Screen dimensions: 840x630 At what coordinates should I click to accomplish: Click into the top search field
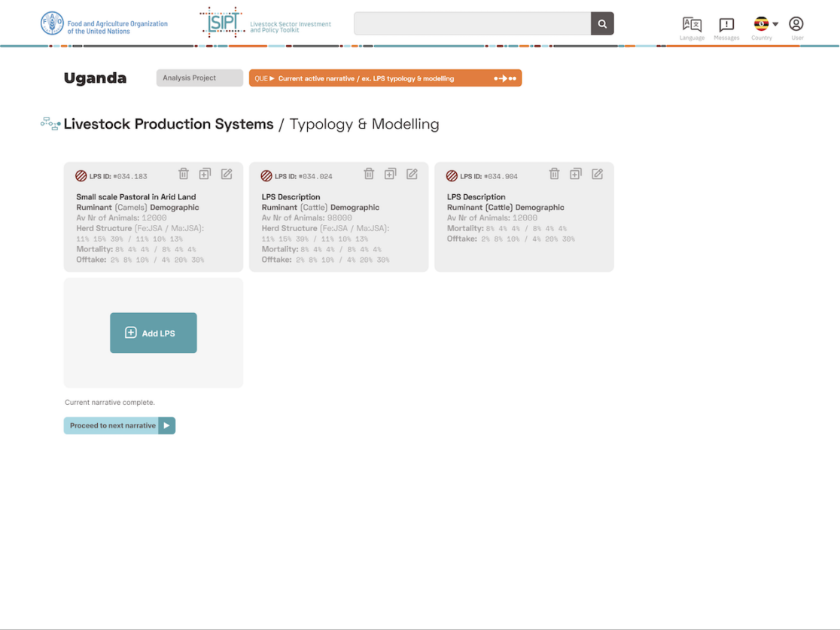tap(472, 24)
